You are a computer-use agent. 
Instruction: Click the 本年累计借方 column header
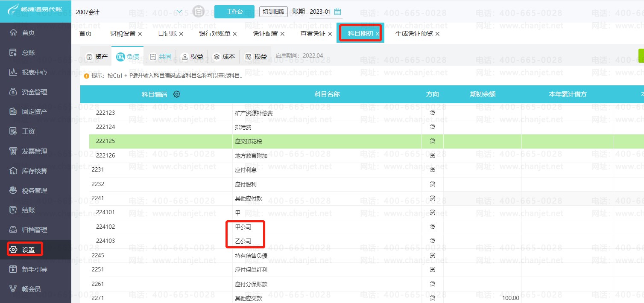point(568,94)
